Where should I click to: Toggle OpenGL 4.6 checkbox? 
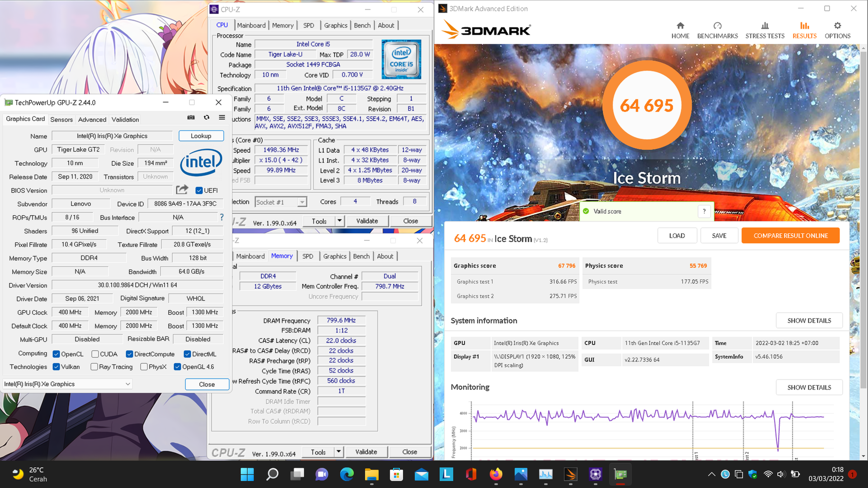(x=177, y=366)
